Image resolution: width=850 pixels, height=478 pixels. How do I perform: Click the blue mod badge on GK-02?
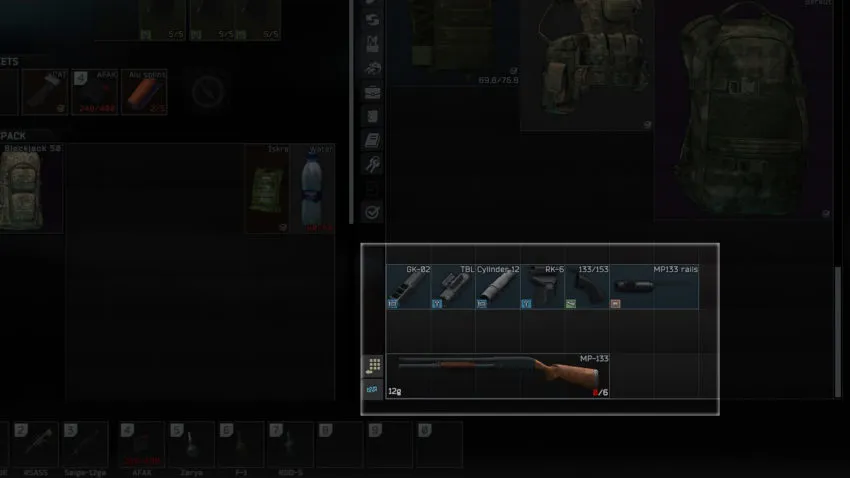coord(393,304)
